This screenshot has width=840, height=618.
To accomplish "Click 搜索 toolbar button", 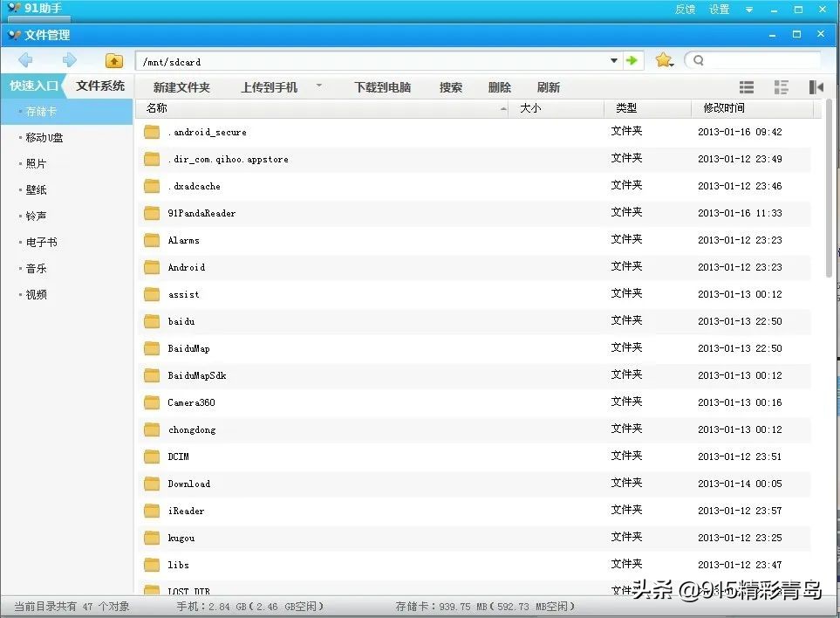I will (x=451, y=87).
